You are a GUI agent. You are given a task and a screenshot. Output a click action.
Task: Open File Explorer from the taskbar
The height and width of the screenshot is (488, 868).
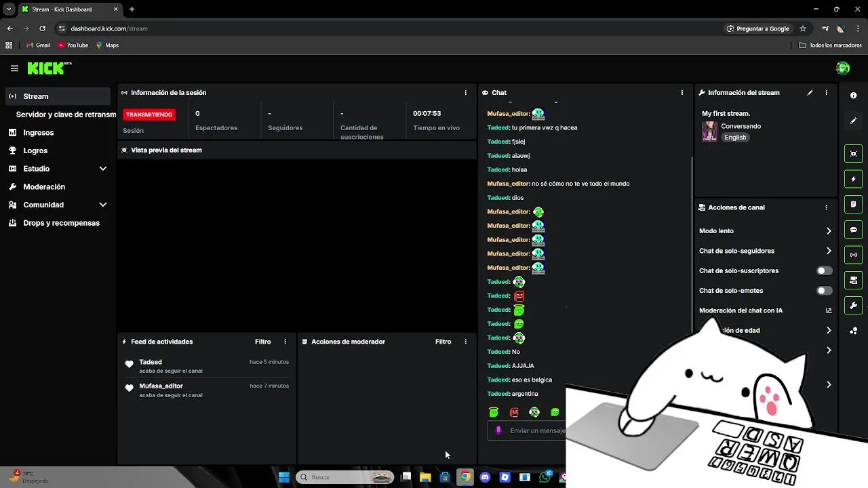[x=425, y=477]
